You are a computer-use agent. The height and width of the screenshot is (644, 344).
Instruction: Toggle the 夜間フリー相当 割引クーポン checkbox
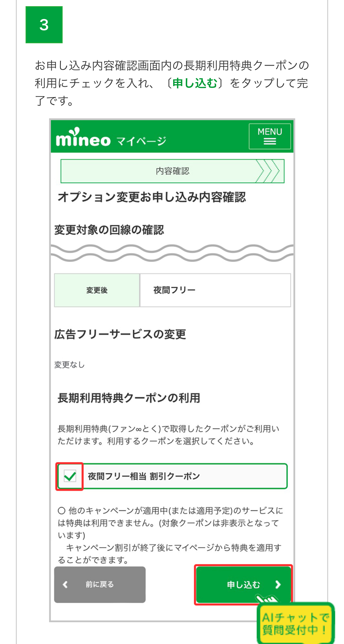tap(70, 476)
